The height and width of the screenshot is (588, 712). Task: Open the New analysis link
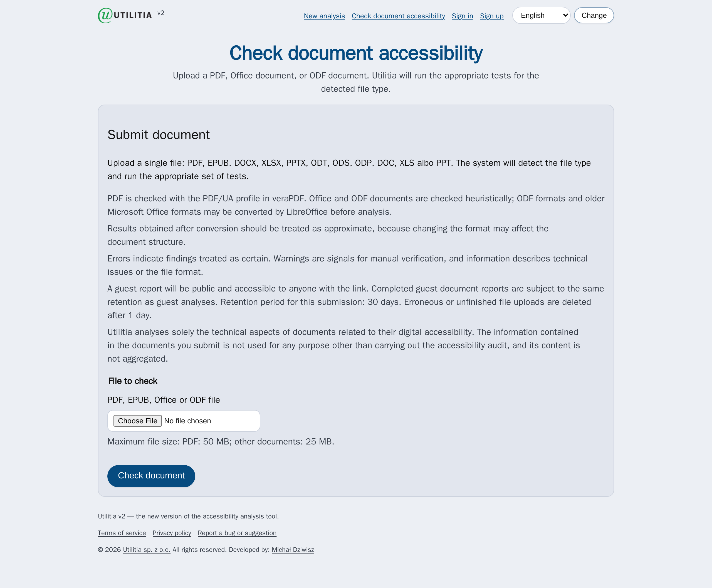(324, 16)
